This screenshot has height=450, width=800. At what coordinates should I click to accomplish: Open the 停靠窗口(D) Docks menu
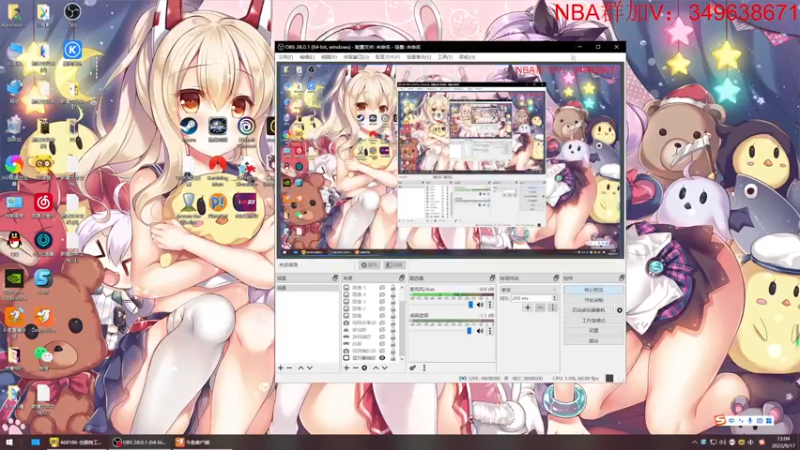click(x=356, y=57)
